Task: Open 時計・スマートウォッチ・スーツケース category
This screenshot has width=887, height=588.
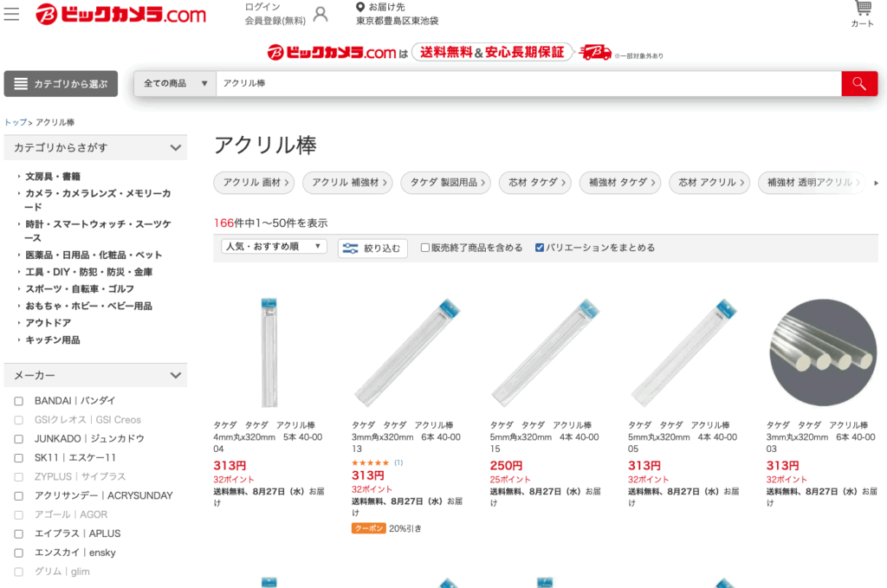Action: pos(98,230)
